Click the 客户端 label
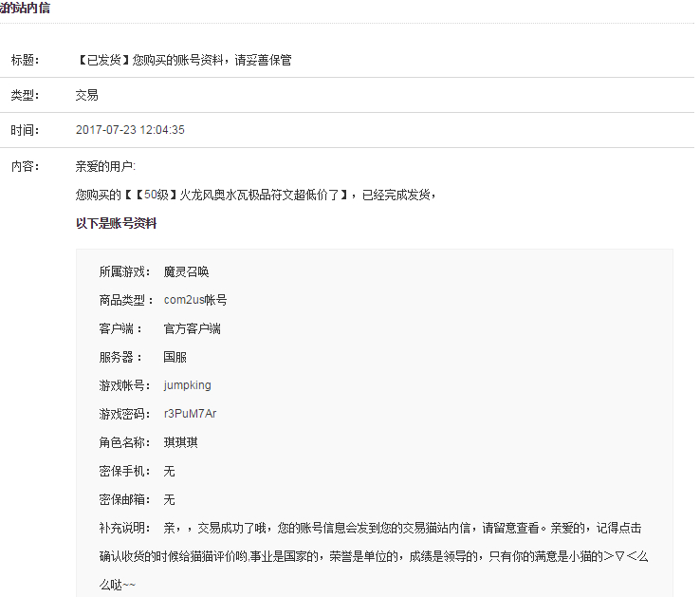 tap(120, 329)
